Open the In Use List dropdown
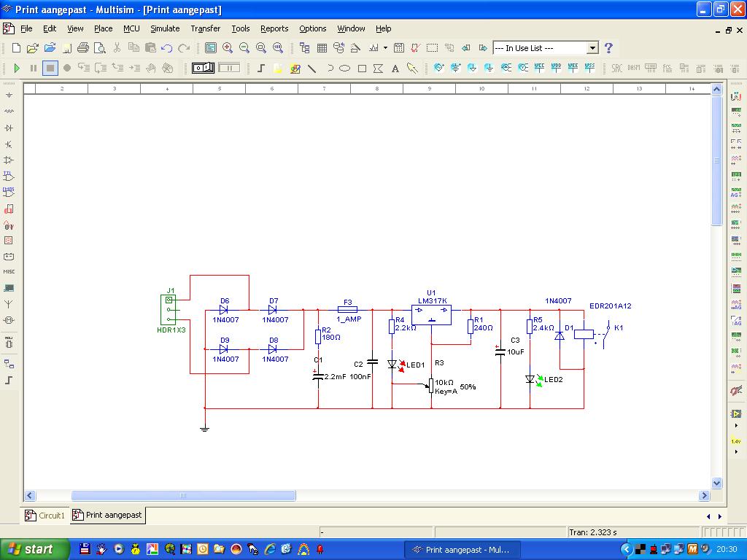747x560 pixels. [x=592, y=48]
